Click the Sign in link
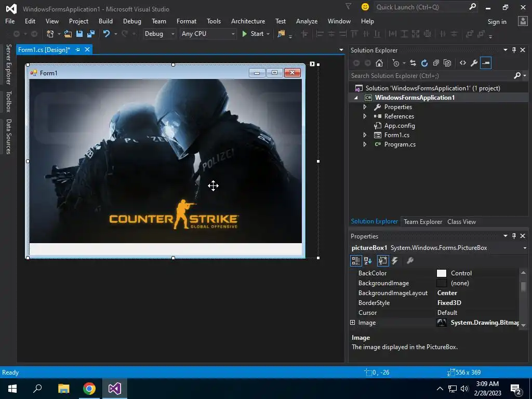This screenshot has width=532, height=399. click(497, 22)
